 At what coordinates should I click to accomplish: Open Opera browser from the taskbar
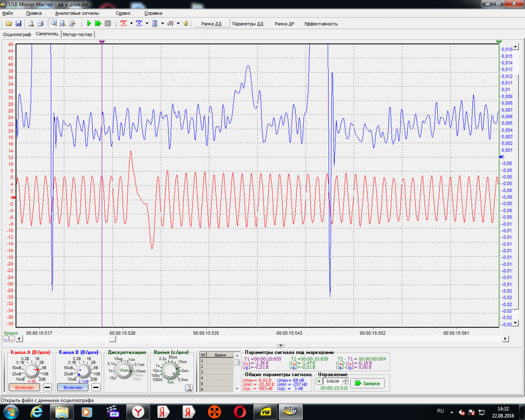tap(239, 411)
